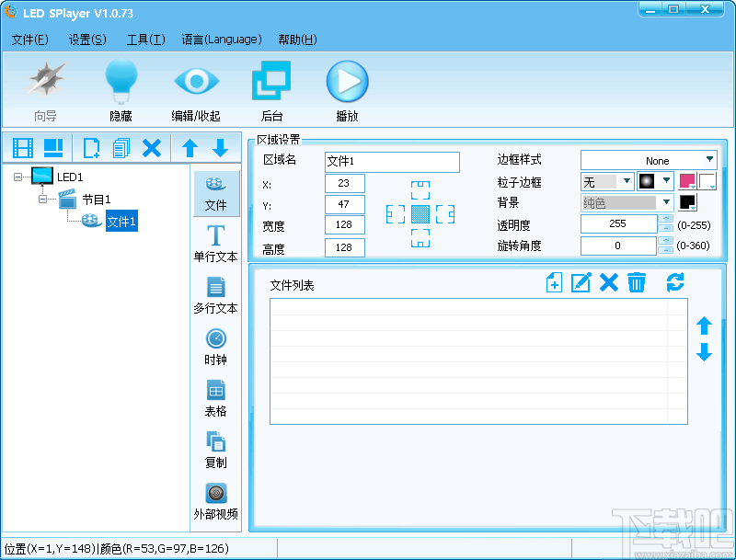Toggle 编辑/收起 edit collapse mode
Viewport: 736px width, 560px height.
(196, 87)
